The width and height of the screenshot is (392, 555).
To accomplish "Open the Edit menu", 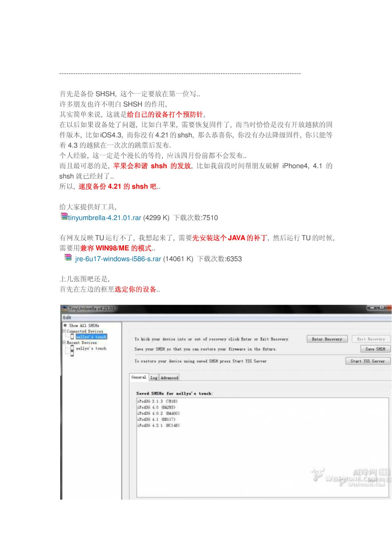I will [x=67, y=317].
